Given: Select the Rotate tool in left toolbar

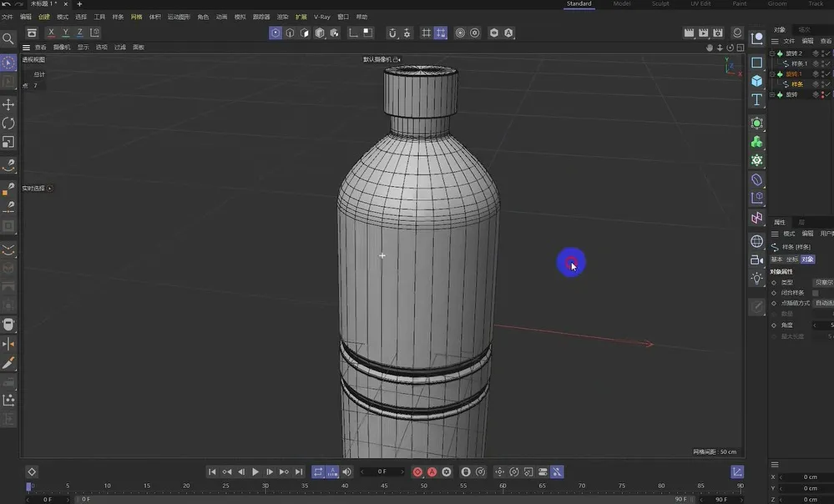Looking at the screenshot, I should point(8,123).
